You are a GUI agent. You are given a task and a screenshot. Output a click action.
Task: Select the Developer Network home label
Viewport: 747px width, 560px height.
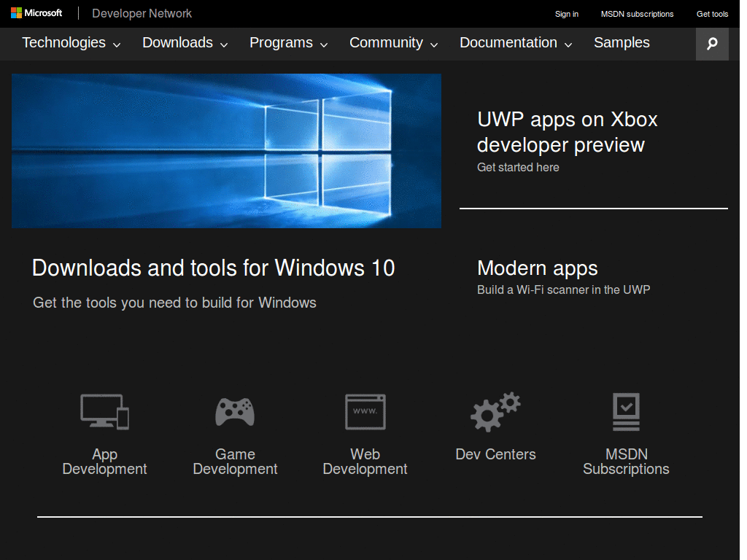(x=141, y=13)
